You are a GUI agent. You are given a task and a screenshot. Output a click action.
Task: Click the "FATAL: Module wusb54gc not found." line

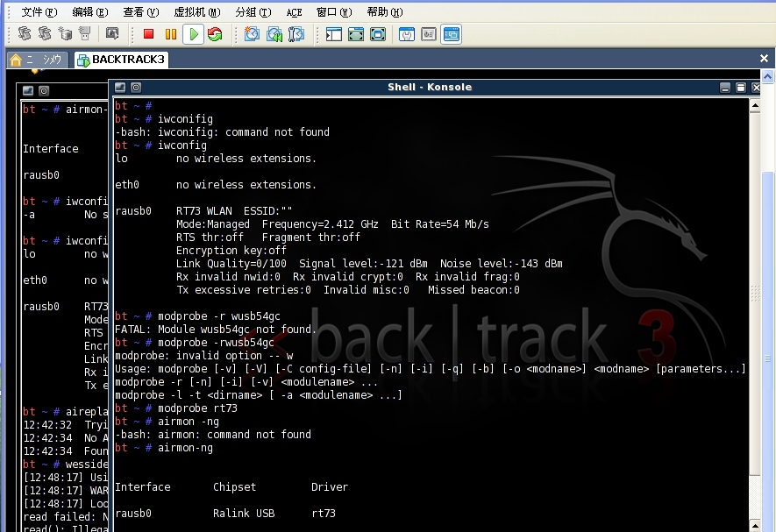coord(214,330)
